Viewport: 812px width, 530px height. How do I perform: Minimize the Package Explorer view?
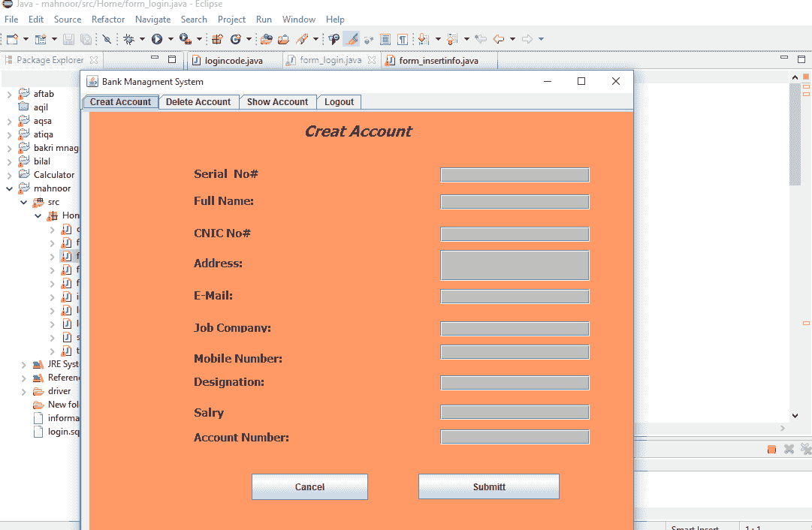(x=155, y=58)
